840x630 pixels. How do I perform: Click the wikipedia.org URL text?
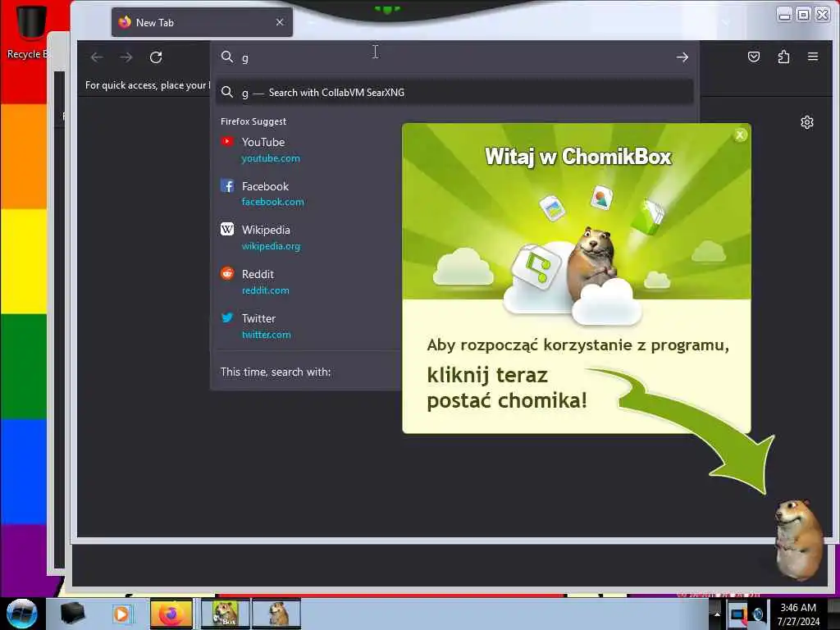click(x=271, y=246)
